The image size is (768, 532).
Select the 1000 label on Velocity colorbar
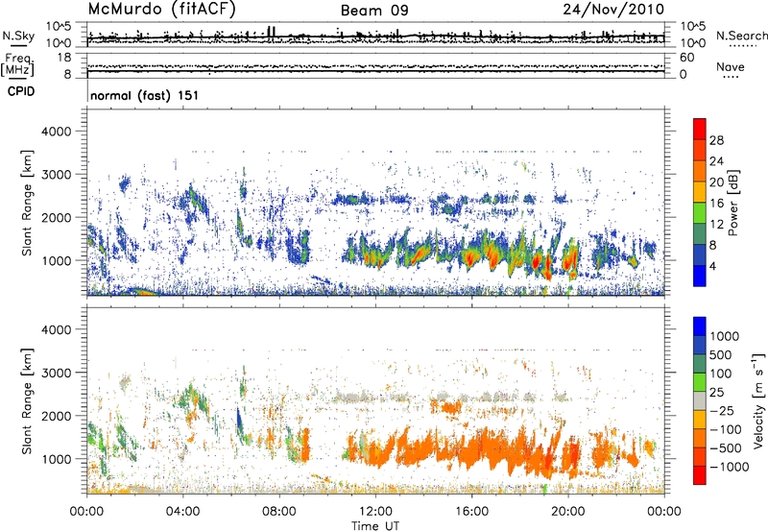tap(725, 336)
